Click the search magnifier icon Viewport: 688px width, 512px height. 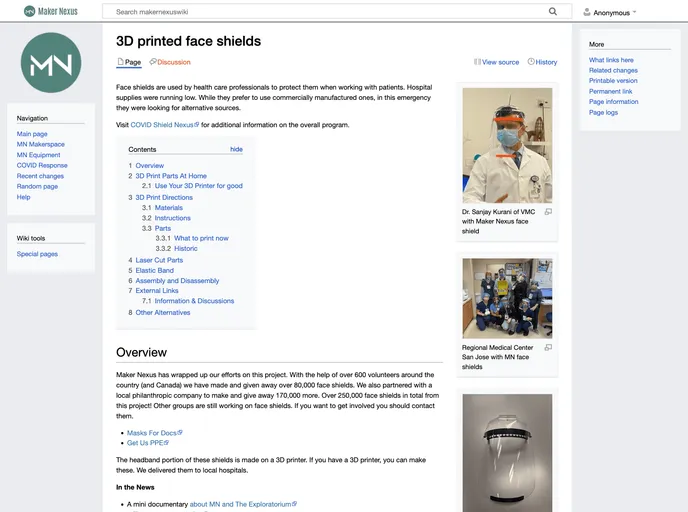(x=553, y=11)
